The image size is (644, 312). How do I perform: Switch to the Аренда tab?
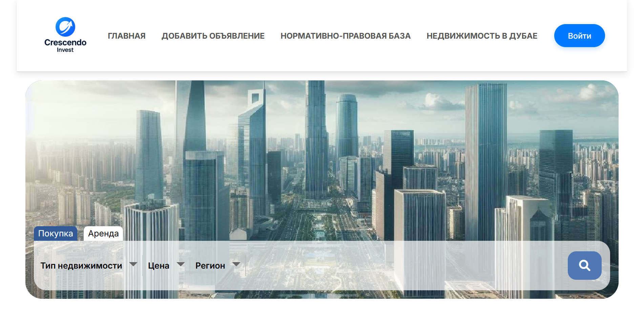tap(103, 234)
